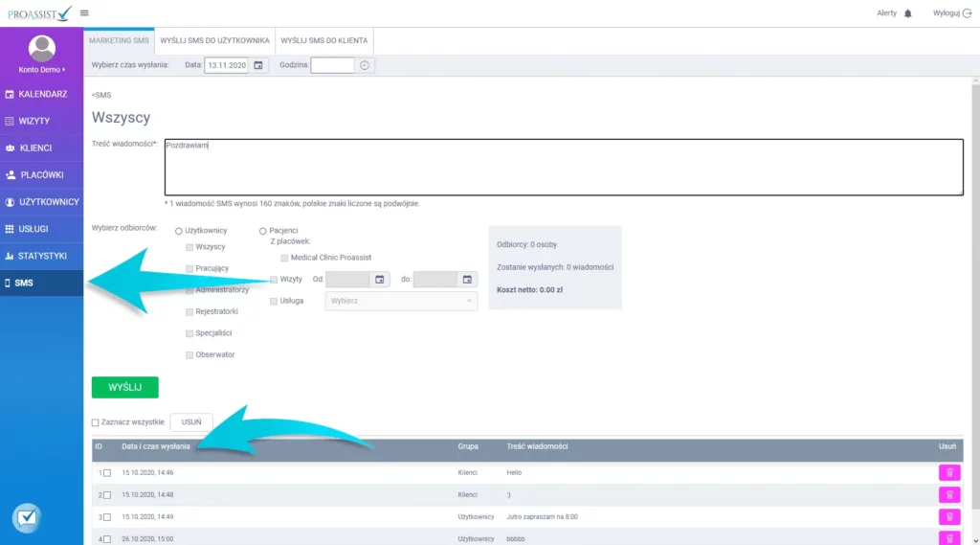The height and width of the screenshot is (545, 980).
Task: Switch to Wyślij SMS do użytkownika tab
Action: pos(215,40)
